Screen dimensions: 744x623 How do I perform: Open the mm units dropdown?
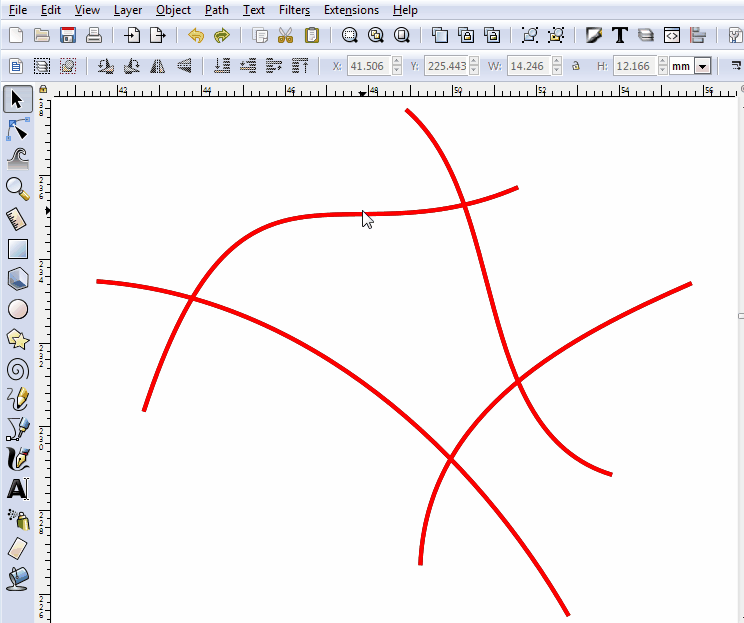[x=703, y=66]
